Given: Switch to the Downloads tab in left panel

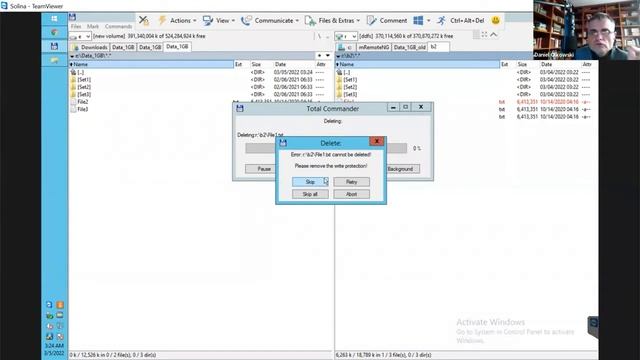Looking at the screenshot, I should point(90,47).
